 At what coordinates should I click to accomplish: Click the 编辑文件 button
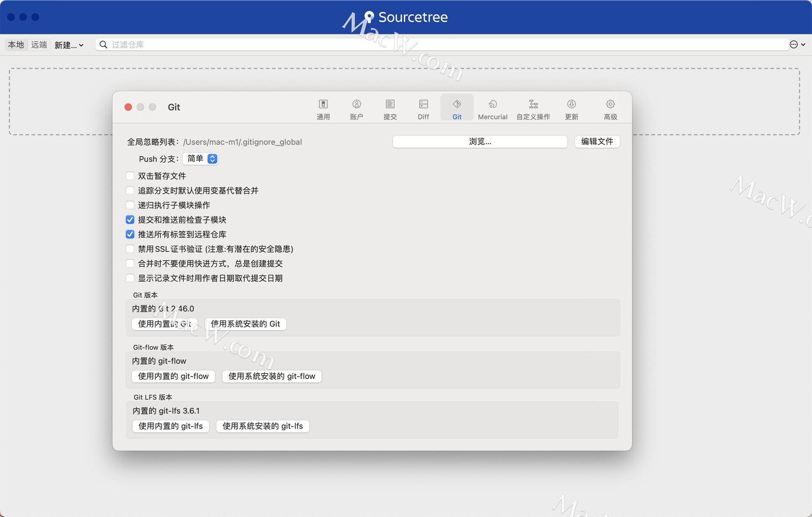pyautogui.click(x=597, y=141)
